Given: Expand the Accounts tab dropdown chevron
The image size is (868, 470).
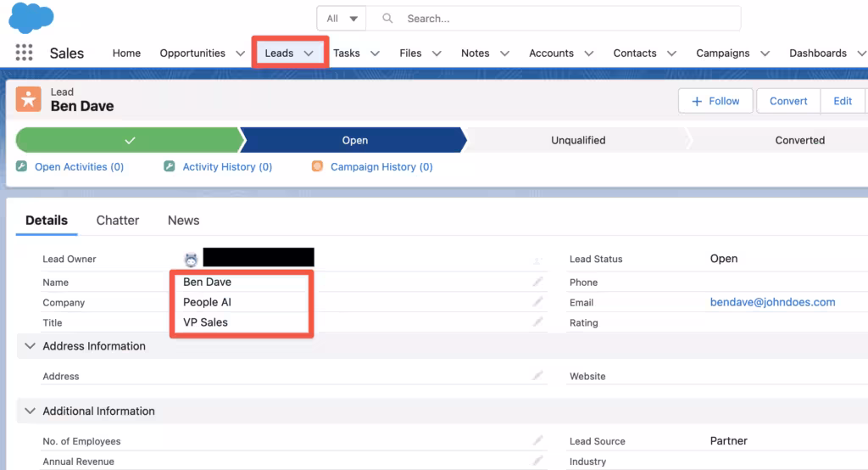Looking at the screenshot, I should pyautogui.click(x=589, y=53).
